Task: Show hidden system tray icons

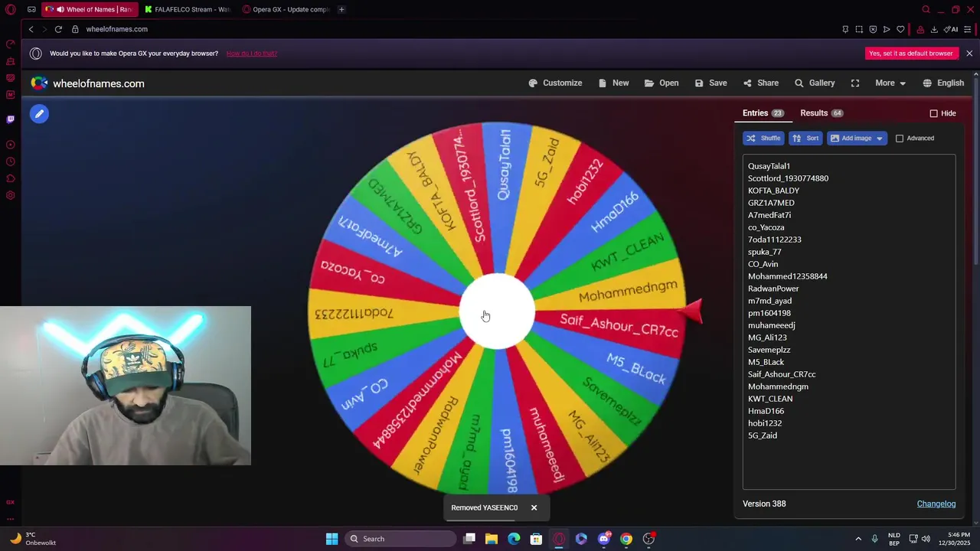Action: click(x=858, y=539)
